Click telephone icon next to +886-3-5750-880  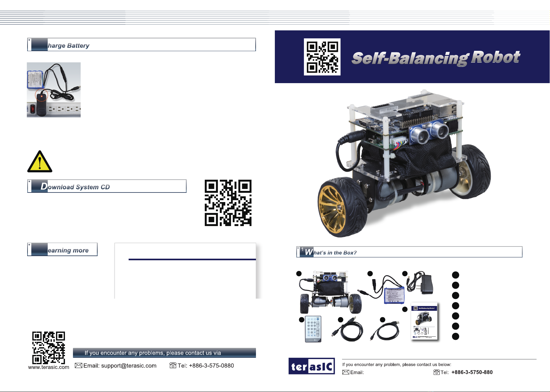pos(436,372)
